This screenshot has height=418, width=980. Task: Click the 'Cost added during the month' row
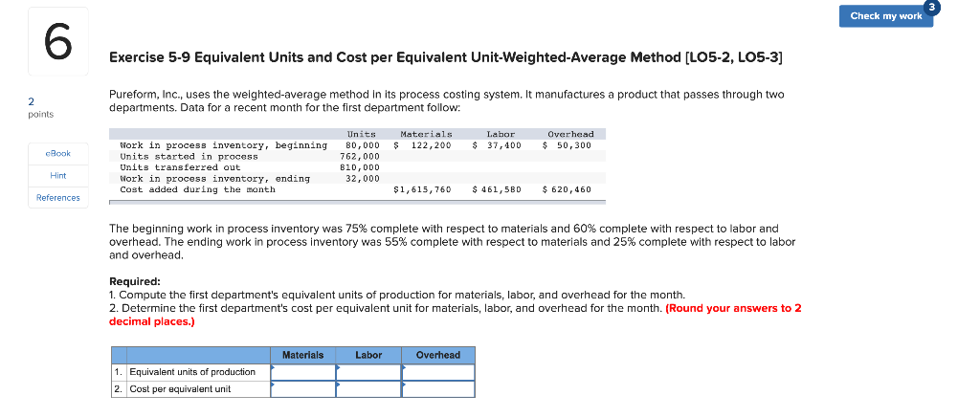(x=358, y=189)
